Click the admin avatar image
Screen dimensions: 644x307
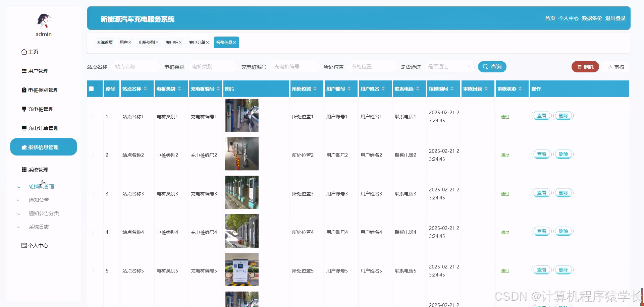tap(44, 21)
